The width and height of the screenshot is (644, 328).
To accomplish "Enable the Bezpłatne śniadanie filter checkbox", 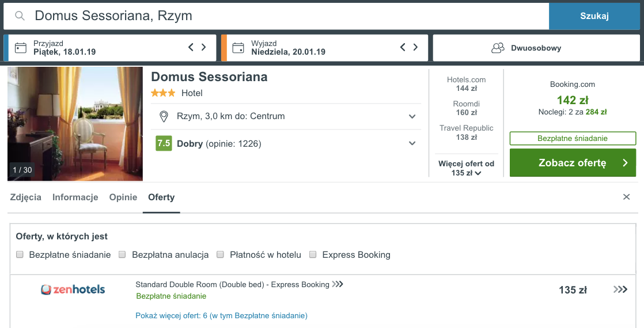I will 20,254.
